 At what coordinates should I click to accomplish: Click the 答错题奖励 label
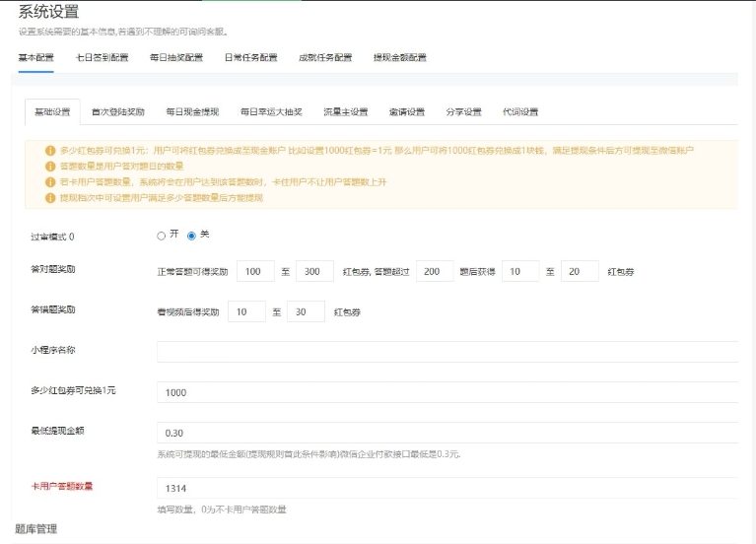(x=53, y=309)
